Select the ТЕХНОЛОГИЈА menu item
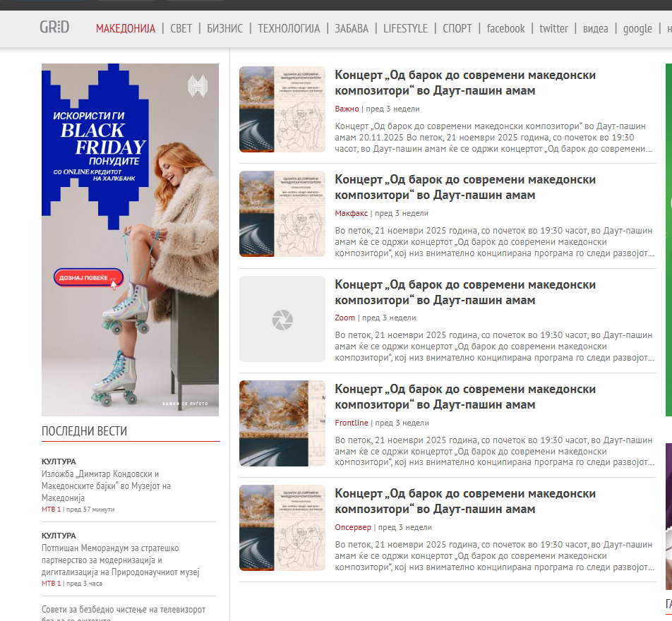The width and height of the screenshot is (672, 621). pyautogui.click(x=288, y=28)
